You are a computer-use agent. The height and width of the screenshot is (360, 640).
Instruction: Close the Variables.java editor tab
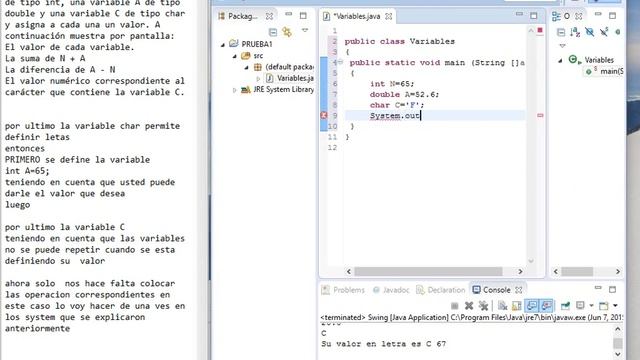(389, 16)
